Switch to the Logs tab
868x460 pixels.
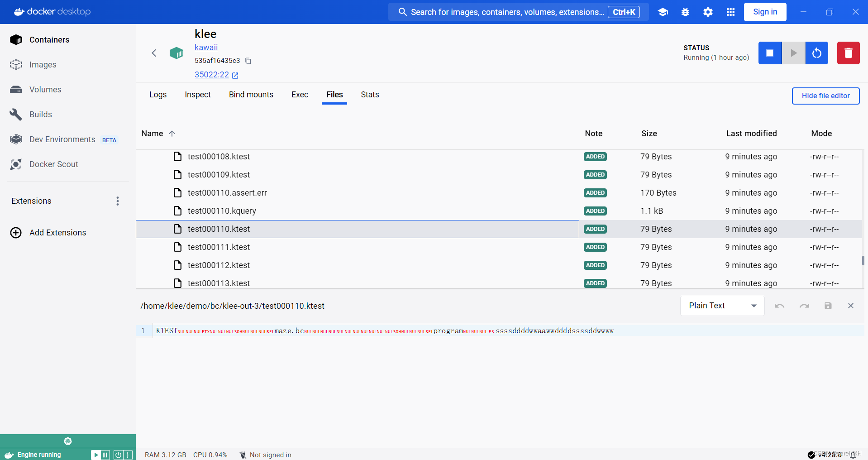(158, 95)
